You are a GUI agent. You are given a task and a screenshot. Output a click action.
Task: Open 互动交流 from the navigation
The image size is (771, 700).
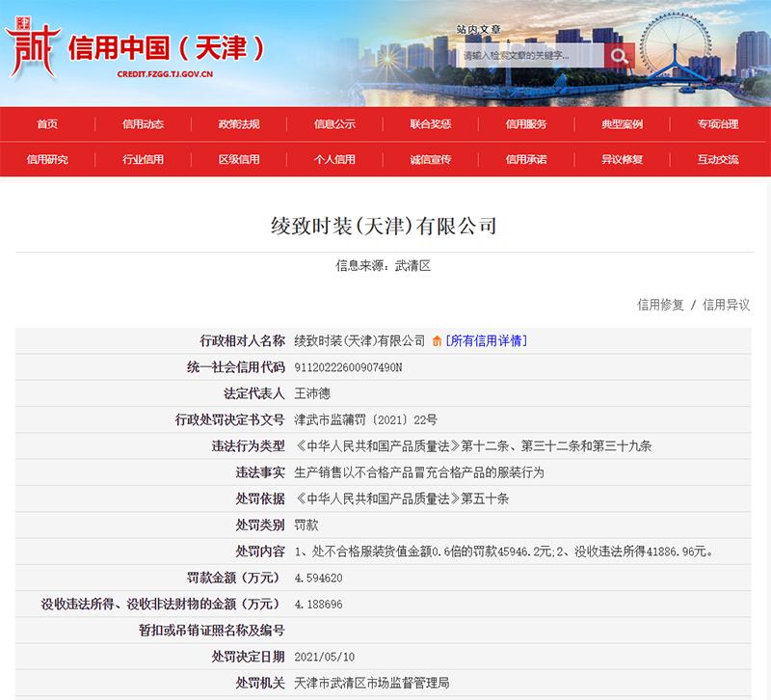pos(718,160)
